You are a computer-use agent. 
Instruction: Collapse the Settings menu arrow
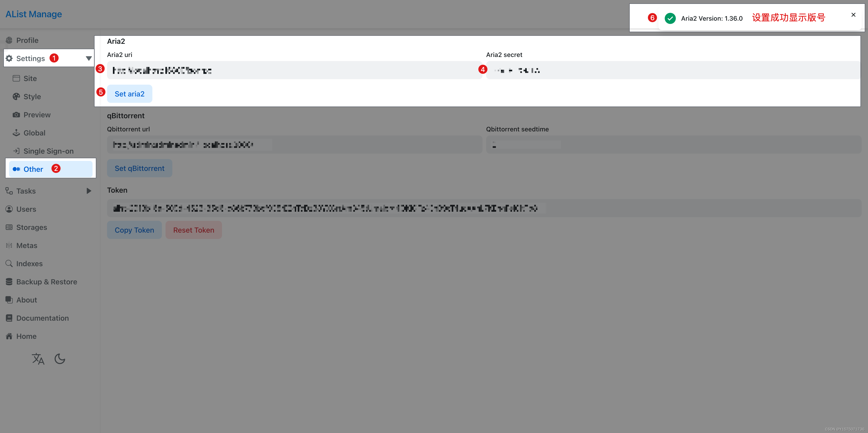pyautogui.click(x=89, y=58)
